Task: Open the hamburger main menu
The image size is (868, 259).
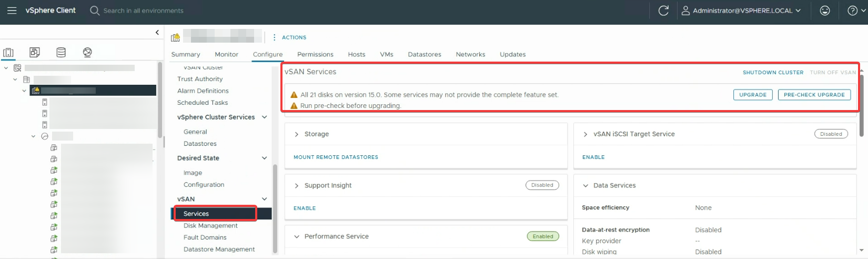Action: (x=12, y=11)
